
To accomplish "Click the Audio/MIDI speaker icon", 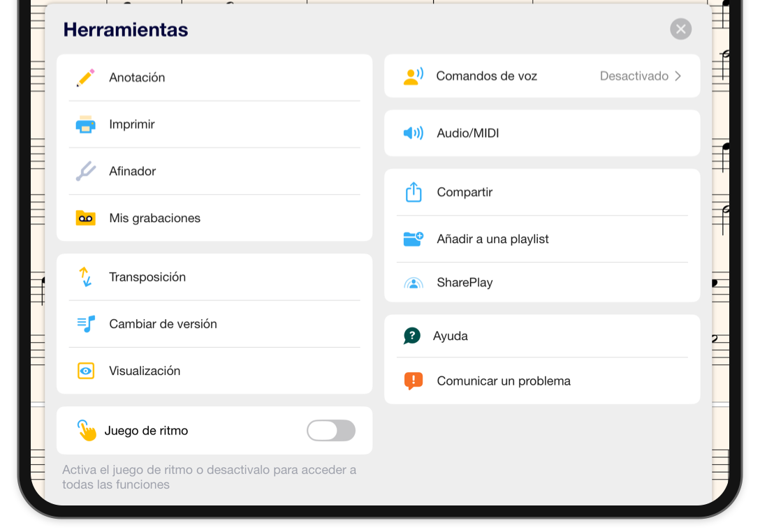I will click(x=414, y=133).
